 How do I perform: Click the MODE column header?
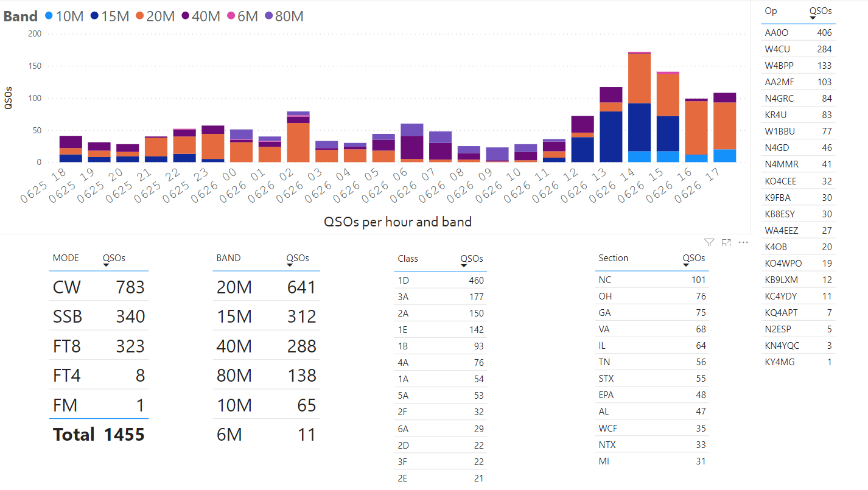66,258
